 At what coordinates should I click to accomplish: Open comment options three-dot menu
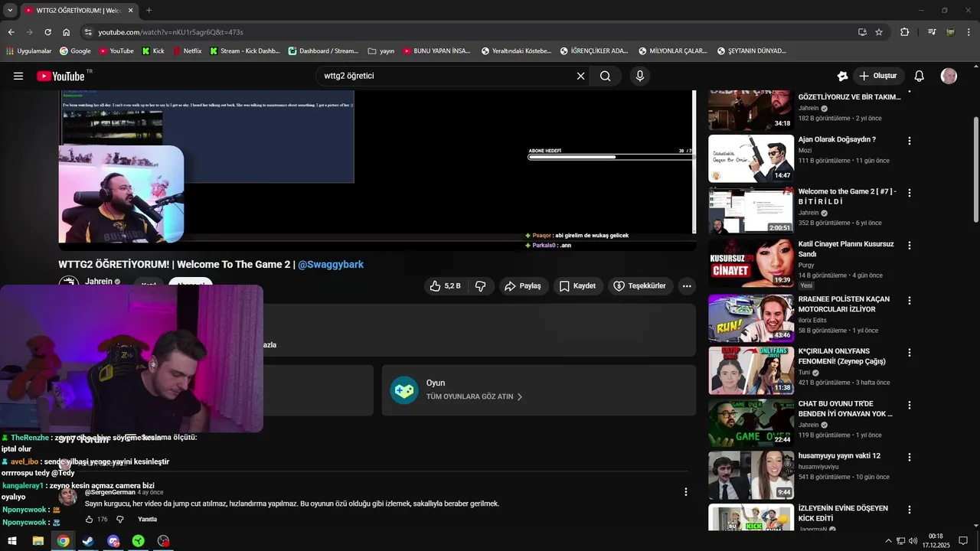[686, 492]
